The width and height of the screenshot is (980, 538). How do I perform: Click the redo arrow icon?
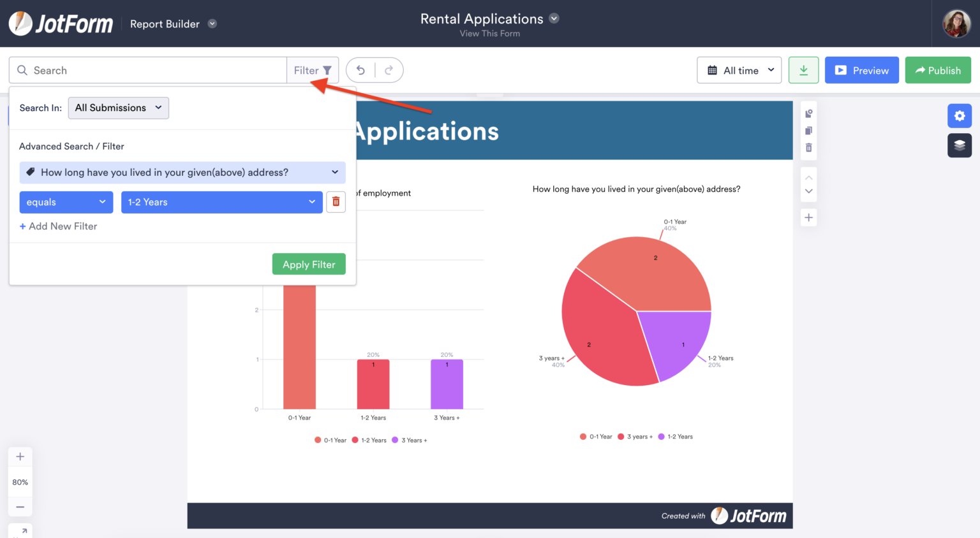387,70
